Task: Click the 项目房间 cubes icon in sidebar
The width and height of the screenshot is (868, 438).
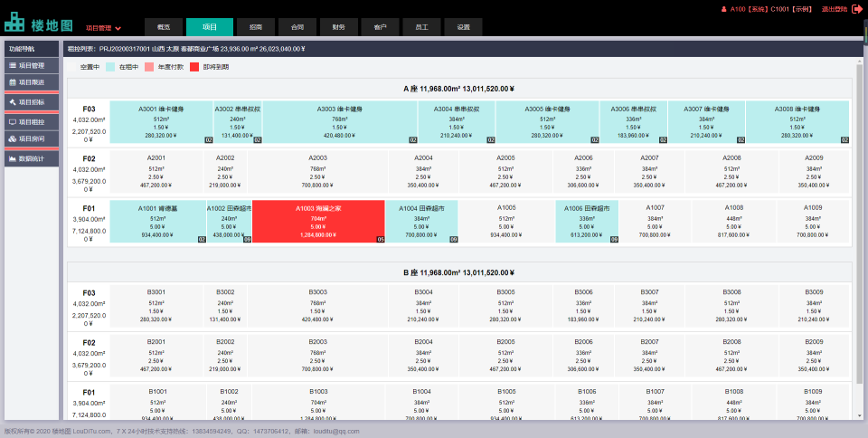Action: point(13,138)
